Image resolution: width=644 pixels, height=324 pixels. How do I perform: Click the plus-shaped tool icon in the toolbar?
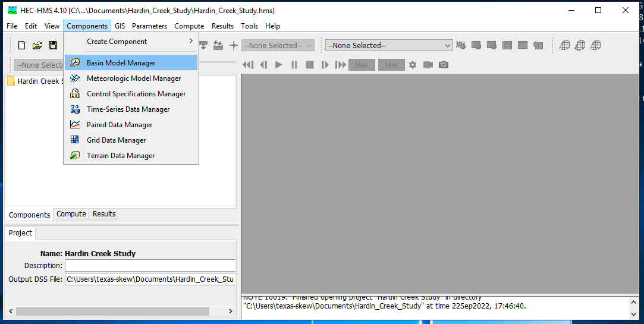pyautogui.click(x=234, y=46)
